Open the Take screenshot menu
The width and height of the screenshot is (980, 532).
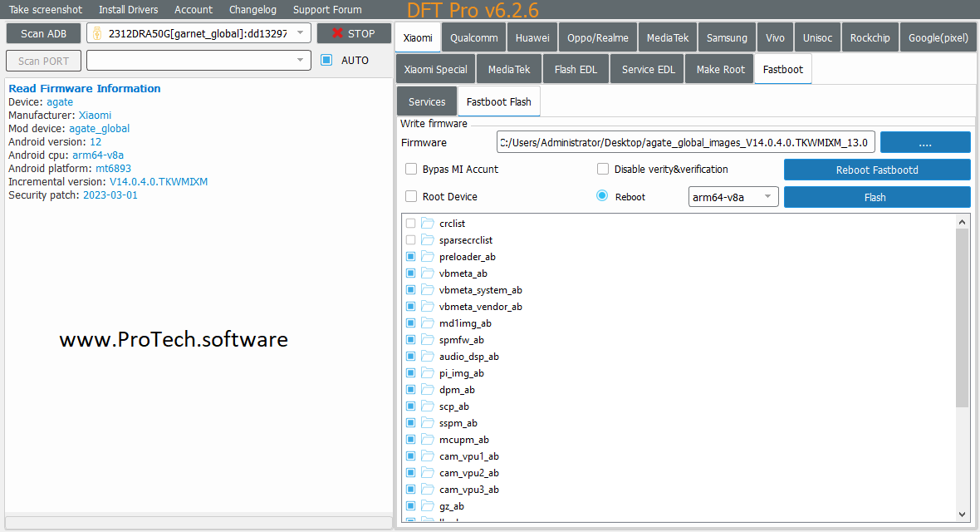tap(45, 9)
